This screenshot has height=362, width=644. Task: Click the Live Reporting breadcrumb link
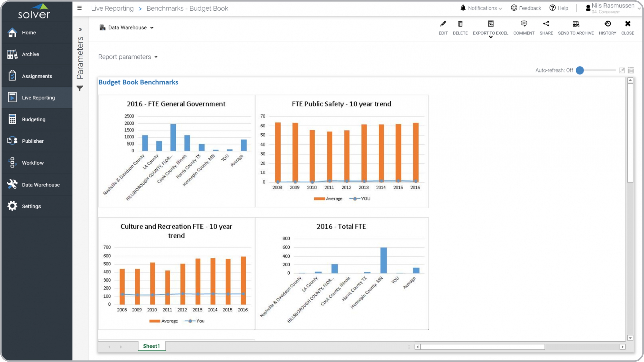(112, 8)
